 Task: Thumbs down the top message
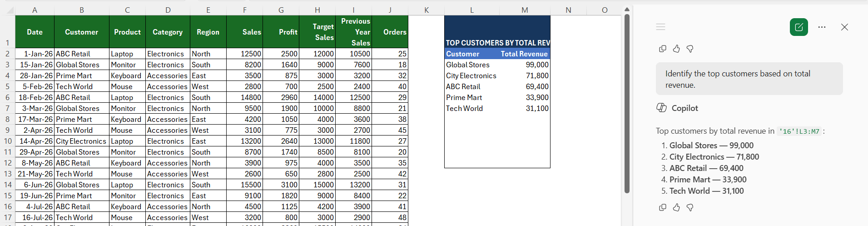pyautogui.click(x=690, y=49)
